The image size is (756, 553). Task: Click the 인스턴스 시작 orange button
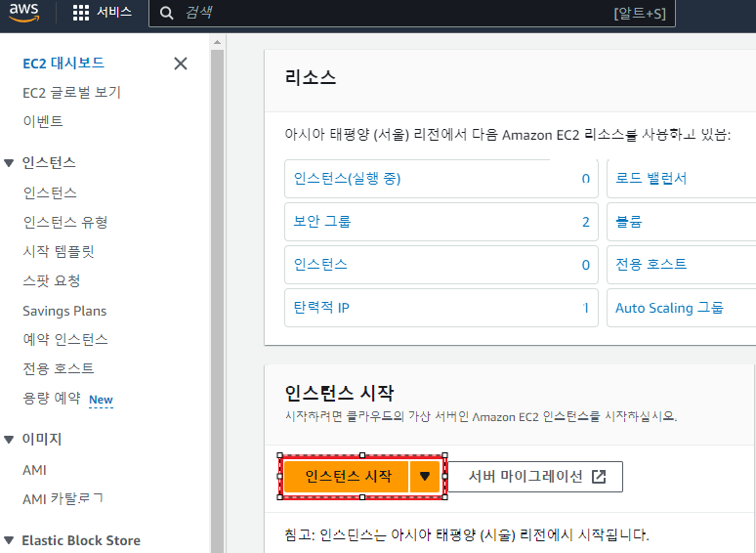click(346, 477)
